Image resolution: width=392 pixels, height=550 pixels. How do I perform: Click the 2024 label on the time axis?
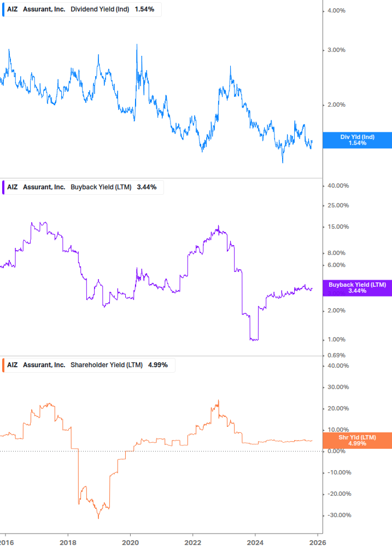(255, 543)
